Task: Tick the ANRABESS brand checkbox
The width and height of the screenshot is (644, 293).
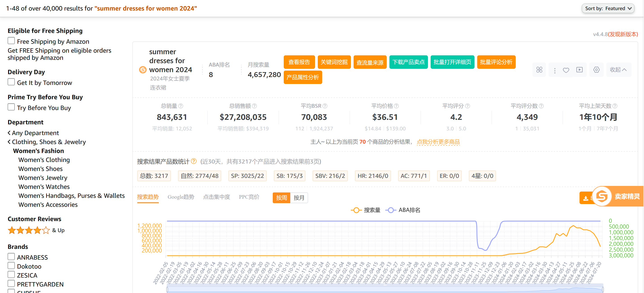Action: 11,257
